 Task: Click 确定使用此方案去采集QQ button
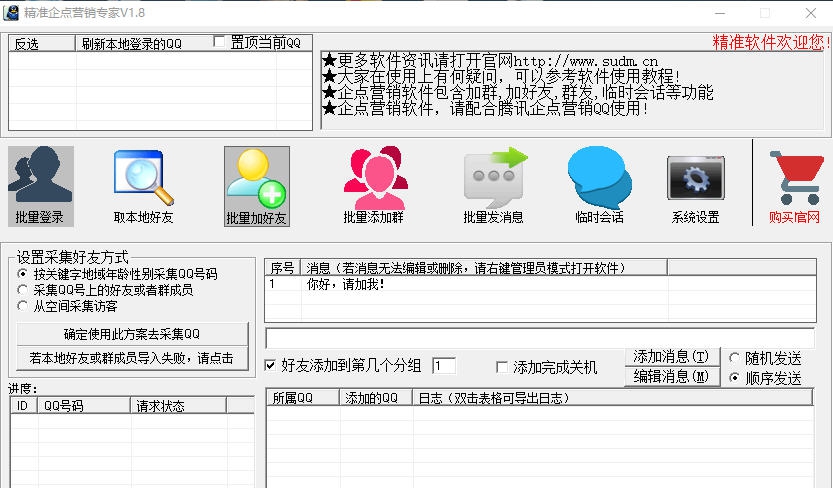[x=132, y=334]
